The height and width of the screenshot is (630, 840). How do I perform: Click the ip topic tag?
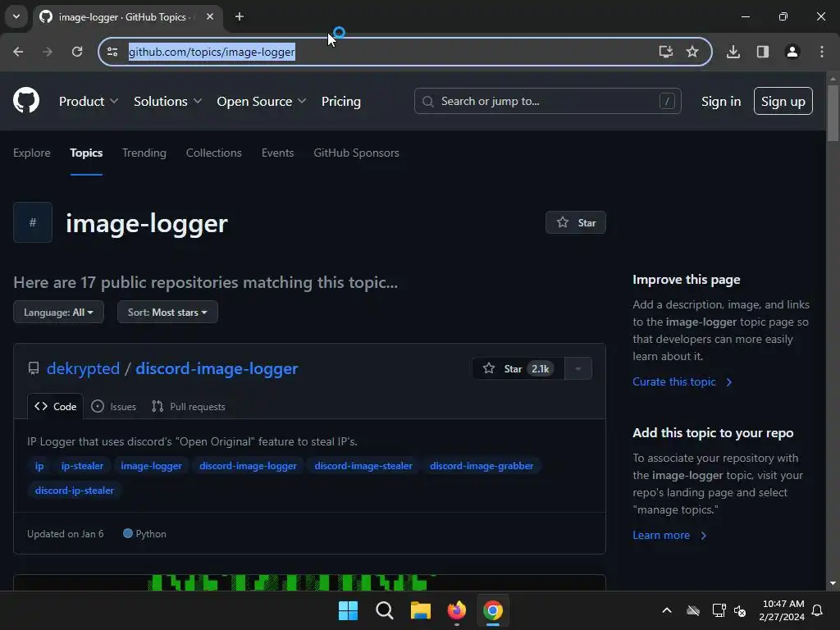coord(39,466)
